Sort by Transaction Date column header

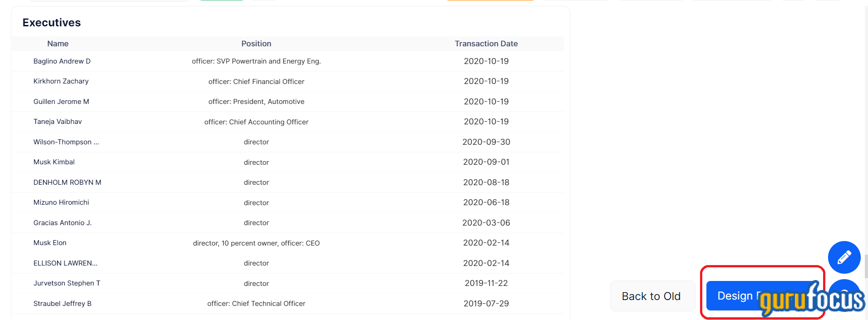tap(486, 44)
